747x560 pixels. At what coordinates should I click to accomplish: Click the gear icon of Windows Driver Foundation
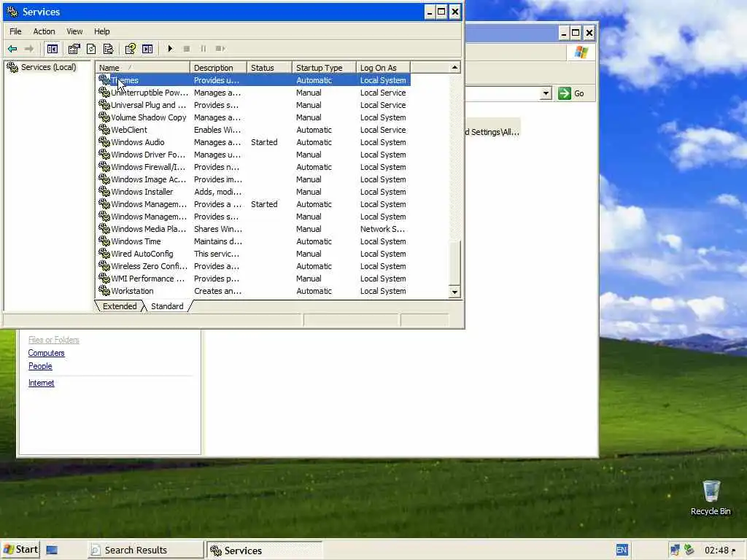[x=104, y=154]
